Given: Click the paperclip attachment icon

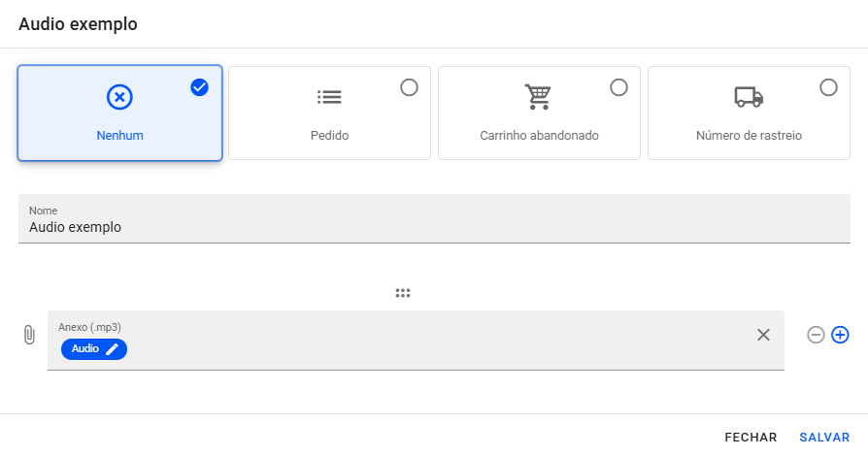Looking at the screenshot, I should point(29,335).
